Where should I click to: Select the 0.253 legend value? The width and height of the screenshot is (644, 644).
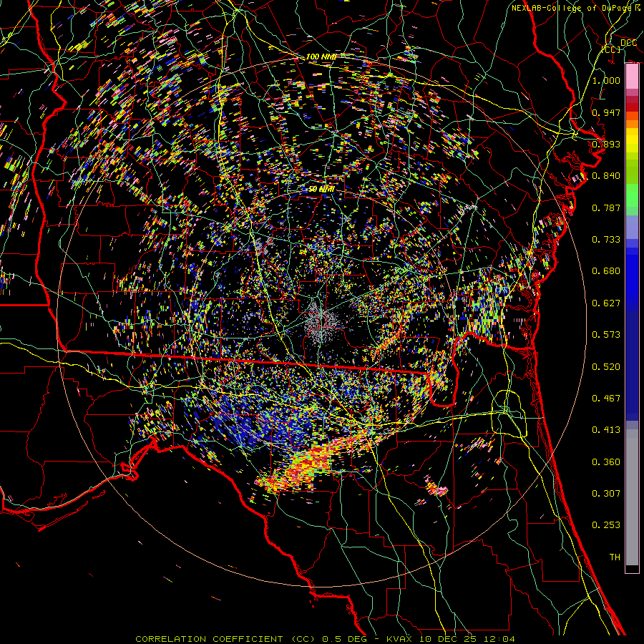(x=606, y=525)
